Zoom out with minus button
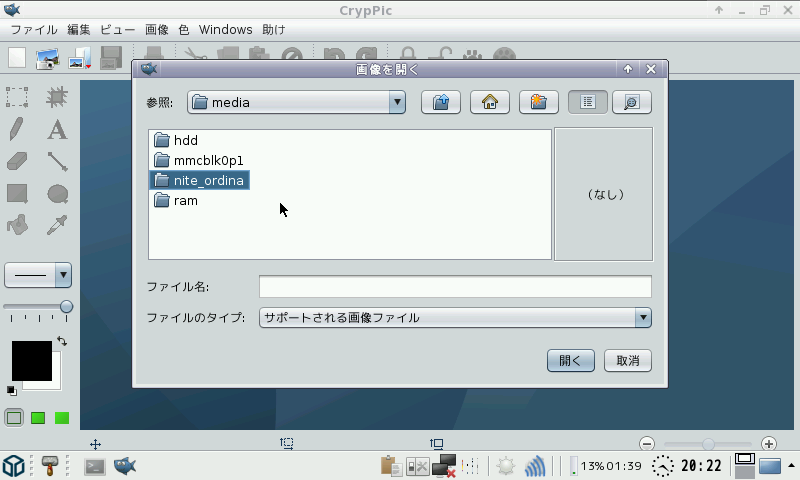This screenshot has width=800, height=480. pyautogui.click(x=647, y=444)
